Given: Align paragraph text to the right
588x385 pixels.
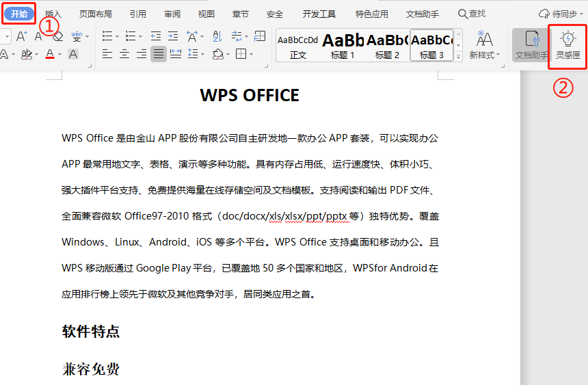Looking at the screenshot, I should tap(142, 54).
